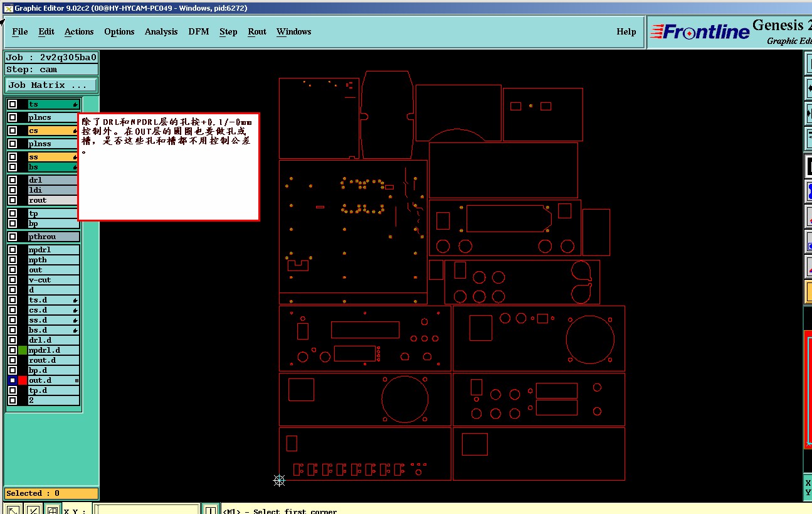Enable the checkbox beside the mpdrl.d layer
812x514 pixels.
[x=13, y=350]
